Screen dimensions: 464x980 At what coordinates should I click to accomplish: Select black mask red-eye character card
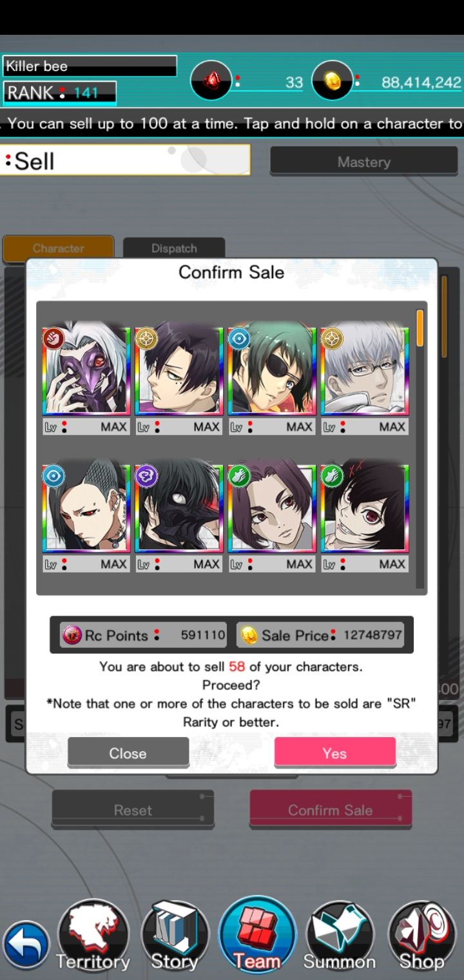coord(179,508)
